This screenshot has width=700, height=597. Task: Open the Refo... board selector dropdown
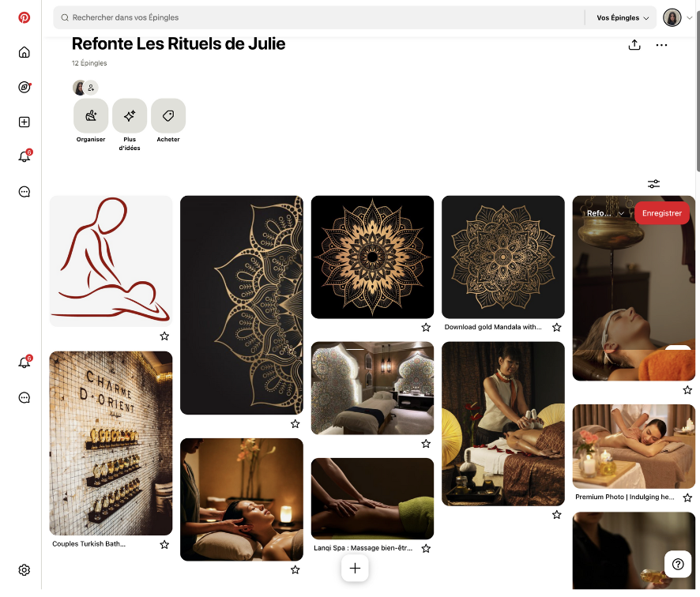click(604, 213)
